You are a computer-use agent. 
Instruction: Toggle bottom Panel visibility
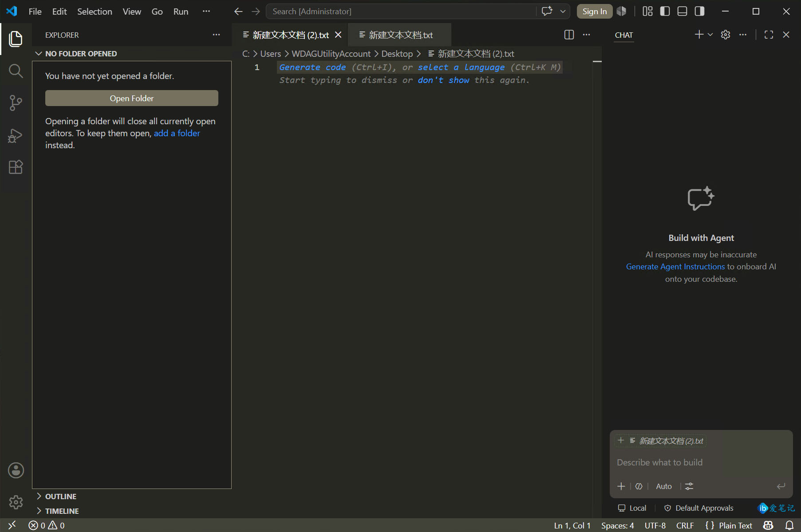coord(682,12)
